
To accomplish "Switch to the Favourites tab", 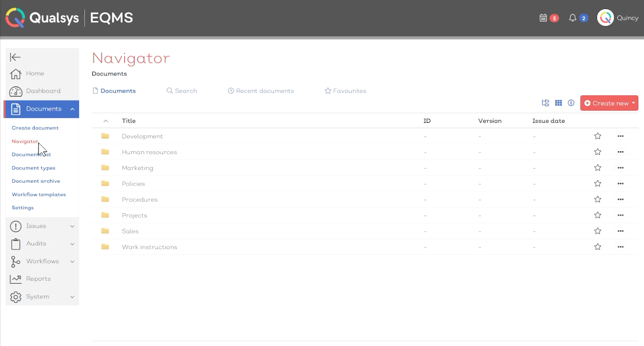I will pos(345,91).
